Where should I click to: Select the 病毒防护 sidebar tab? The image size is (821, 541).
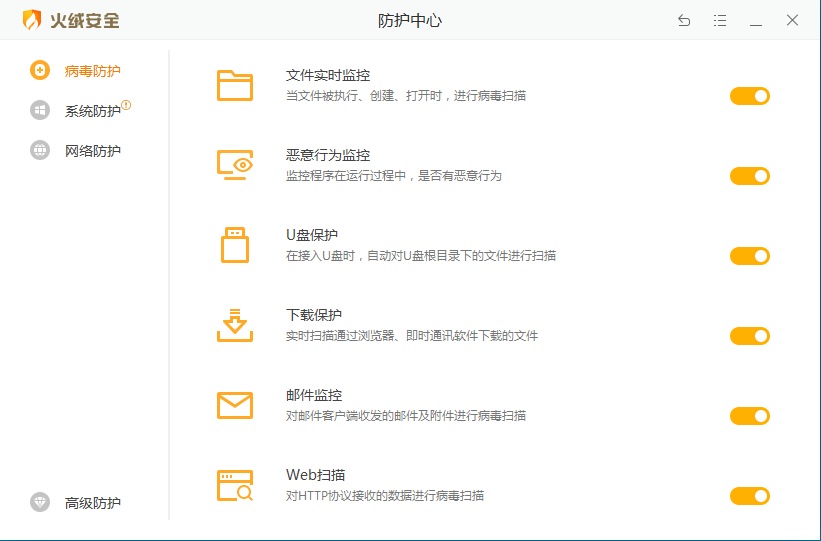tap(92, 71)
